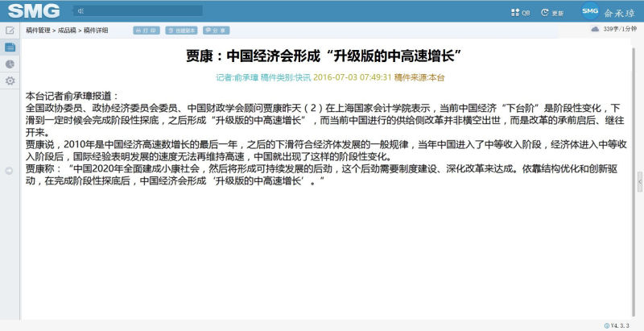This screenshot has height=331, width=644.
Task: Click the version info icon at bottom right
Action: pos(605,325)
